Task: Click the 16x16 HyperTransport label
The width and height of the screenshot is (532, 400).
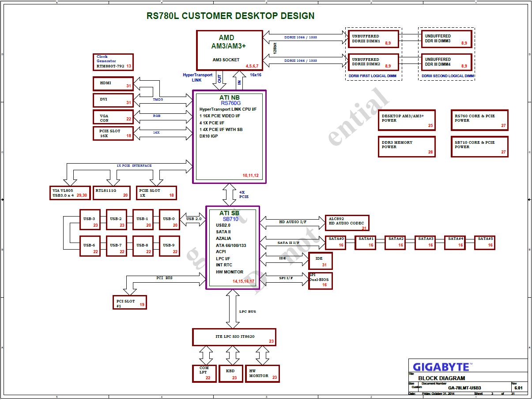Action: 256,75
